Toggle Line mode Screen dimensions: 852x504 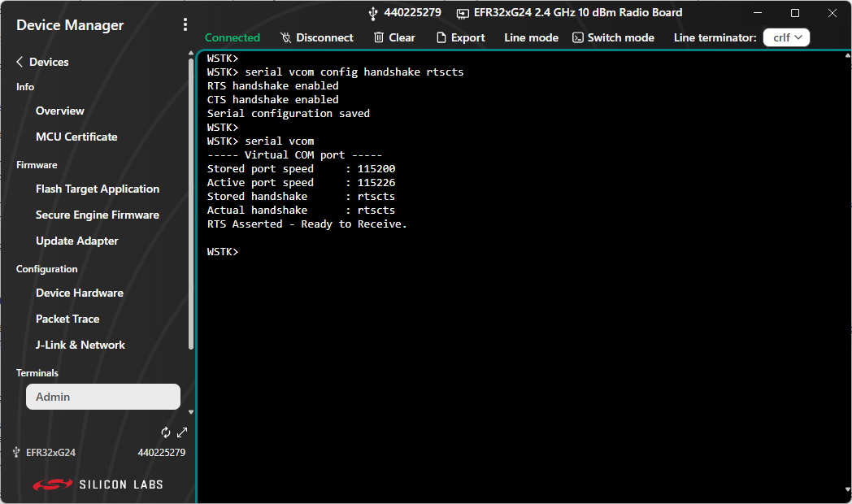(531, 37)
